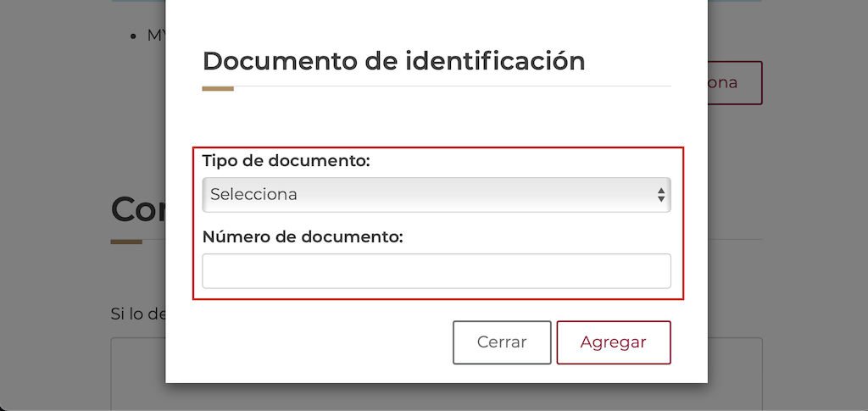Click the up-down arrows of Selecciona selector
Viewport: 868px width, 411px height.
661,195
